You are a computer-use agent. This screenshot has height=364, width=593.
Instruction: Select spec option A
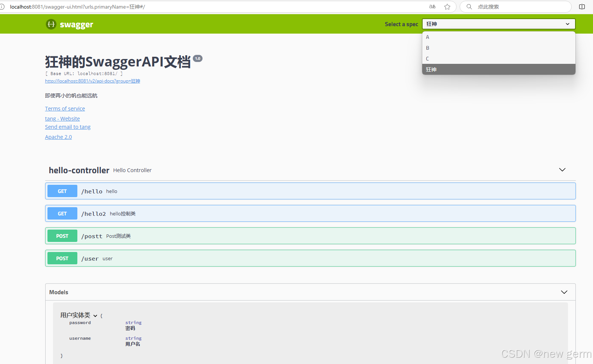pyautogui.click(x=499, y=37)
